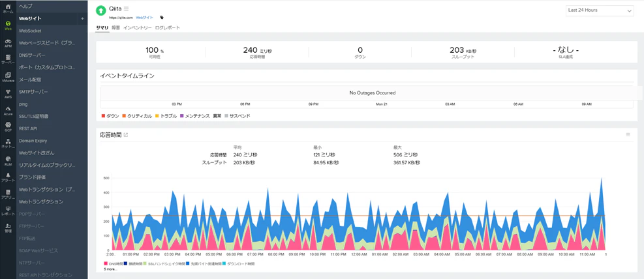Viewport: 644px width, 279px height.
Task: Open the AWS icon in the sidebar
Action: tap(8, 93)
